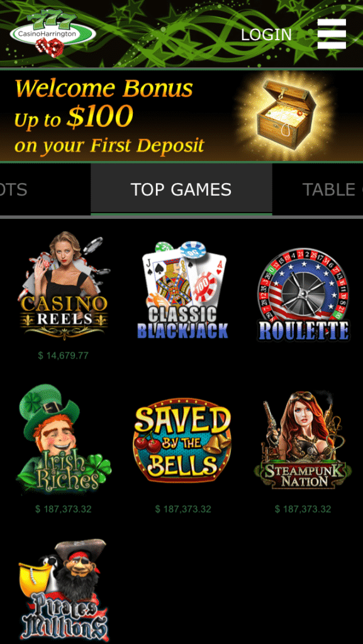The height and width of the screenshot is (644, 363).
Task: Click Irish Riches jackpot amount $187,373.32
Action: tap(64, 509)
